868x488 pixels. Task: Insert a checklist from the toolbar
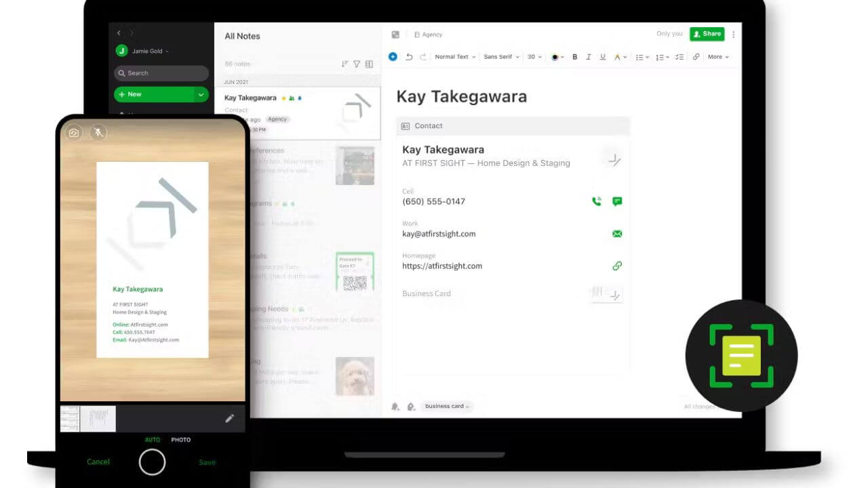(x=679, y=57)
